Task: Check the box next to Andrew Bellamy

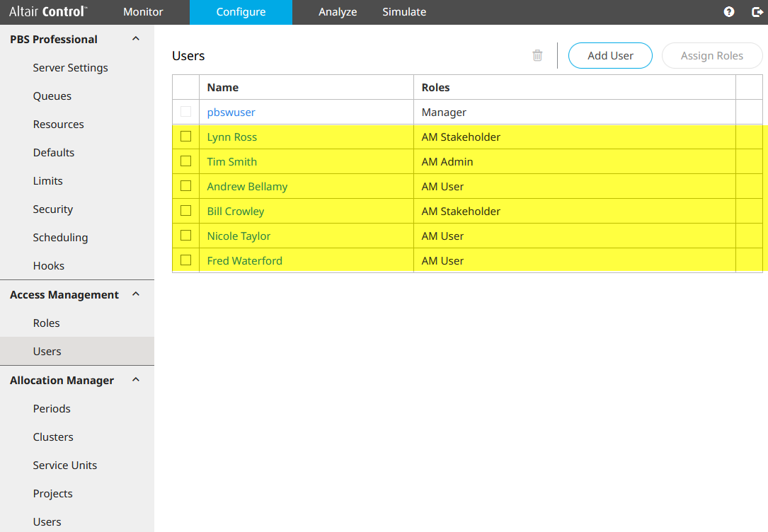Action: point(185,186)
